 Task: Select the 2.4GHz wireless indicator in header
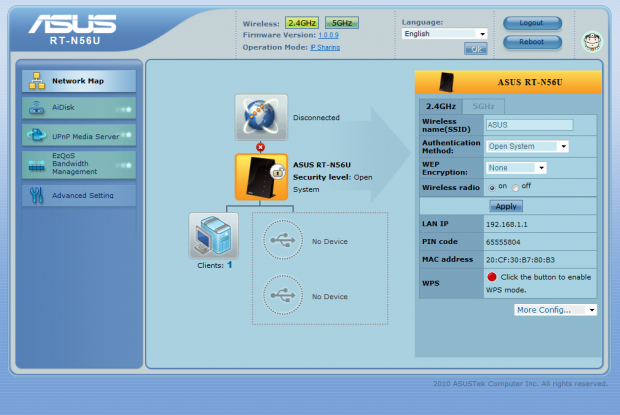click(x=302, y=23)
